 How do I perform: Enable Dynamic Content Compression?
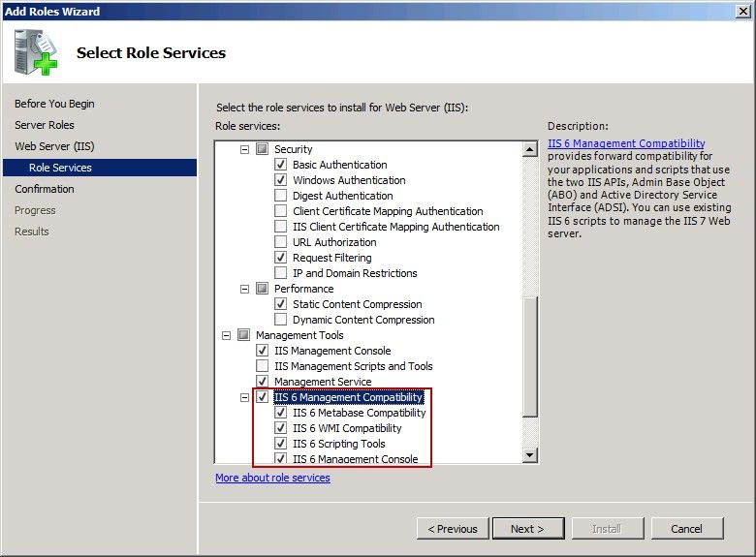[281, 320]
